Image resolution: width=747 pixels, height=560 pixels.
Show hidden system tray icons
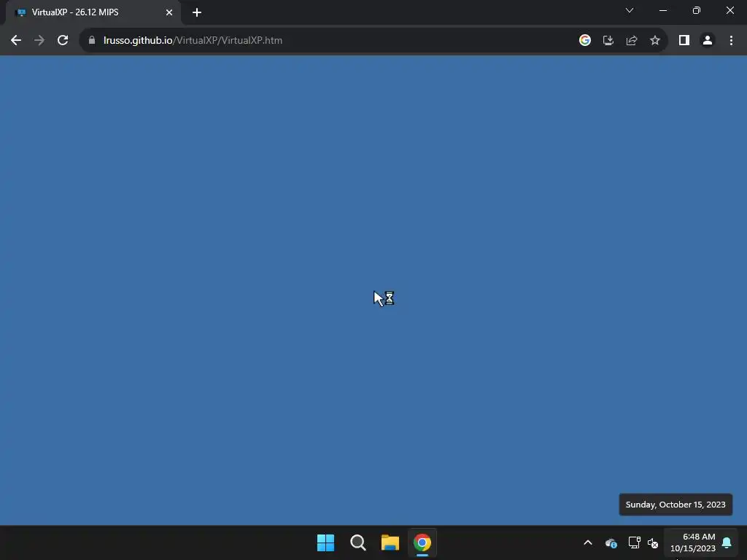coord(588,542)
